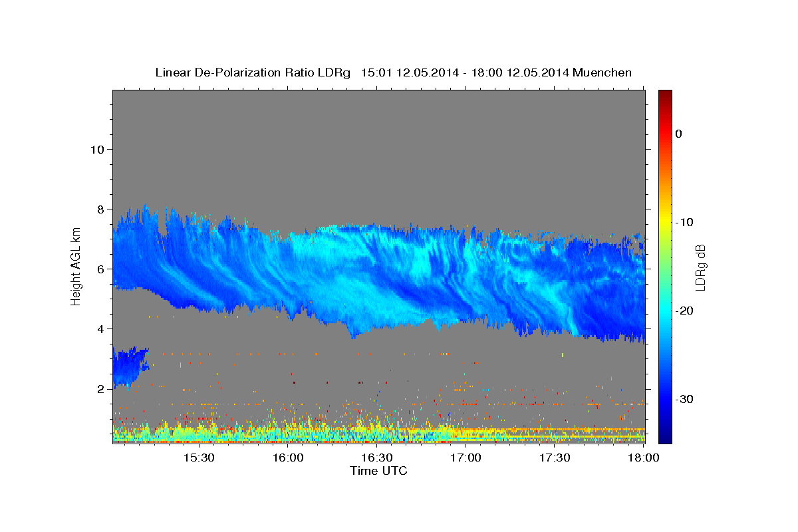Click the height tick label 2

(x=101, y=388)
